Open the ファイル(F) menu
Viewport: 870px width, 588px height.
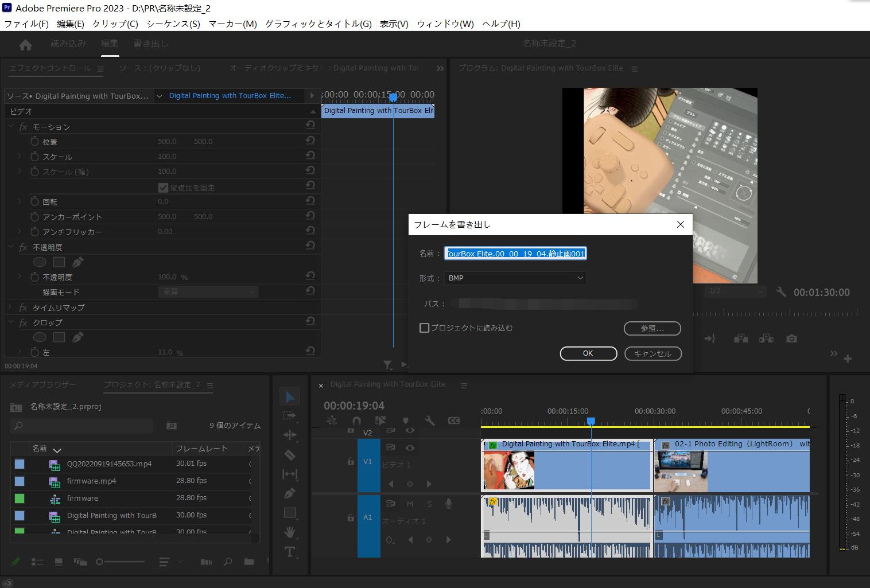click(26, 24)
